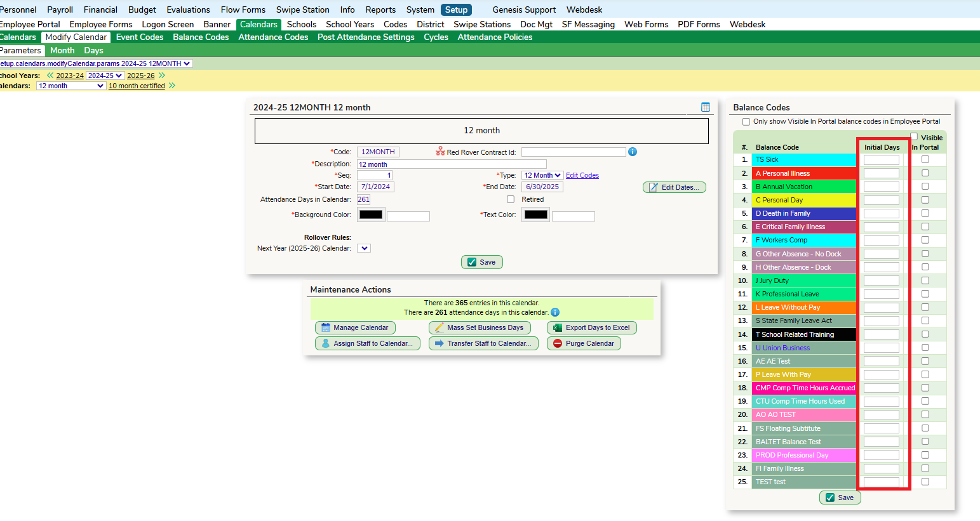980x521 pixels.
Task: Open Next Year Calendar dropdown
Action: pos(364,248)
